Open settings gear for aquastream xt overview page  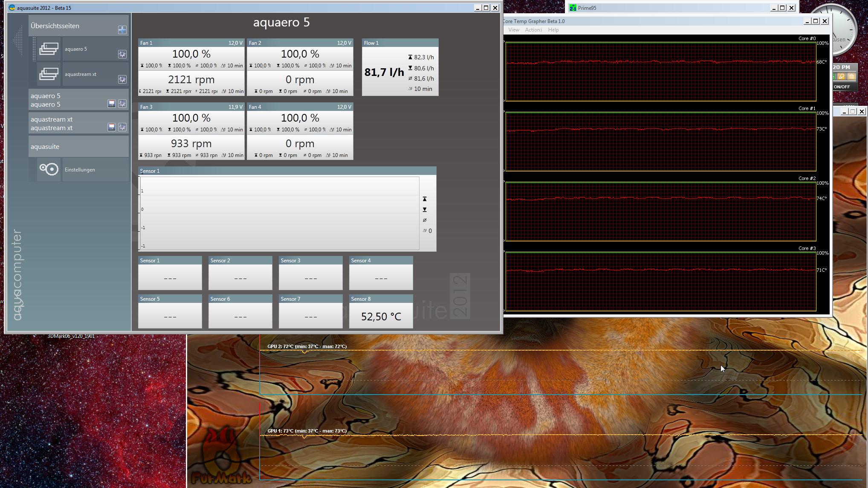pyautogui.click(x=122, y=79)
